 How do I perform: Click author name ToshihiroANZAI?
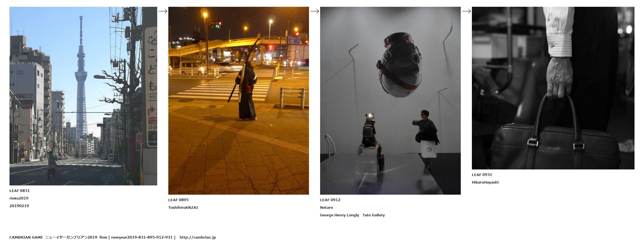click(x=183, y=207)
